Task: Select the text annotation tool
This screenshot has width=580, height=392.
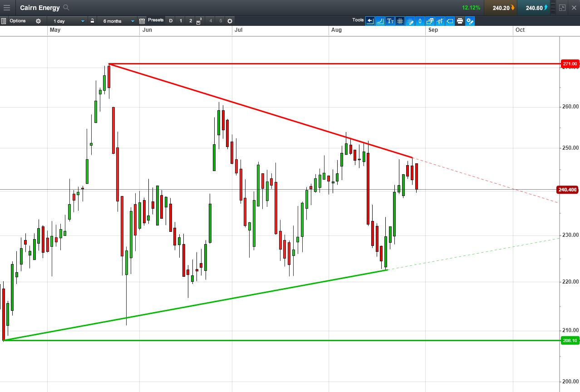Action: click(x=390, y=21)
